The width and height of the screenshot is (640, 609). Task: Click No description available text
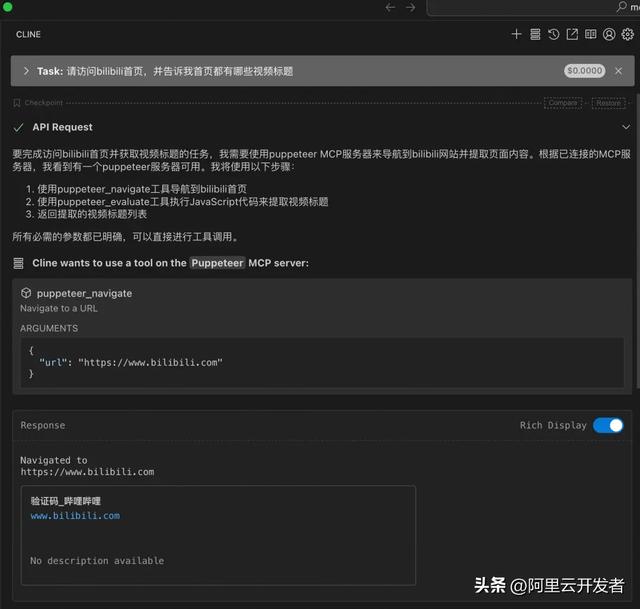tap(97, 560)
